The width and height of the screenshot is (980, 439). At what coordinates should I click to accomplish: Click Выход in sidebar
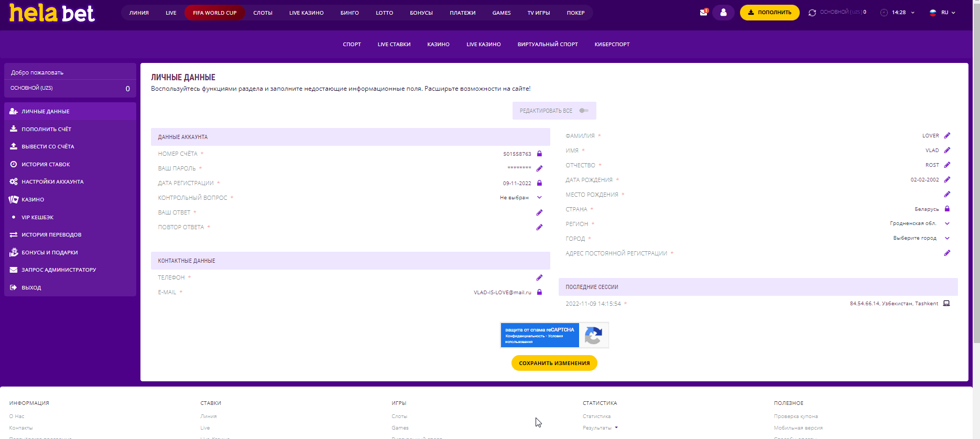coord(70,287)
